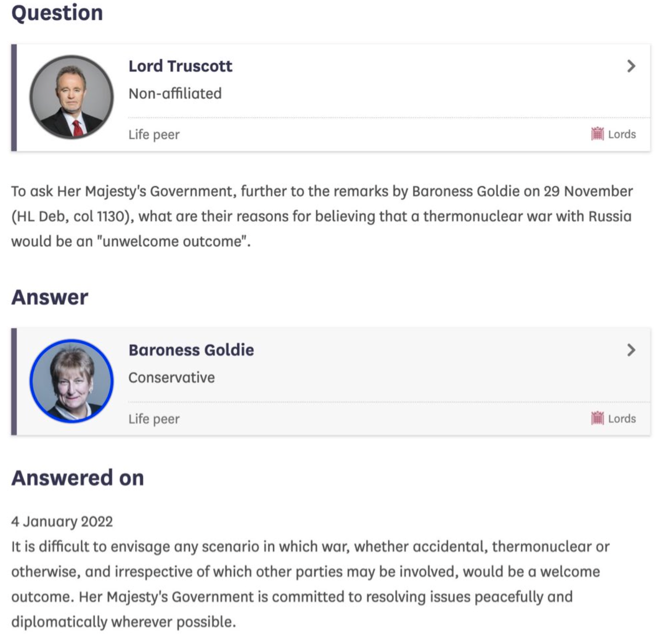
Task: Click the question text mentioning thermonuclear war
Action: click(x=321, y=216)
